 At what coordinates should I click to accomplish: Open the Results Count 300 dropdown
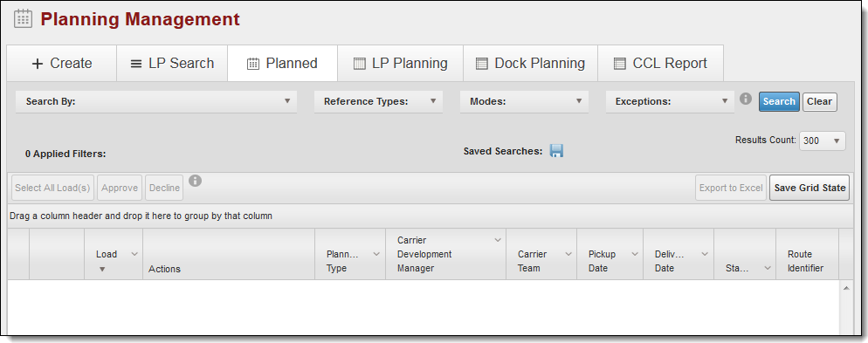[x=822, y=141]
